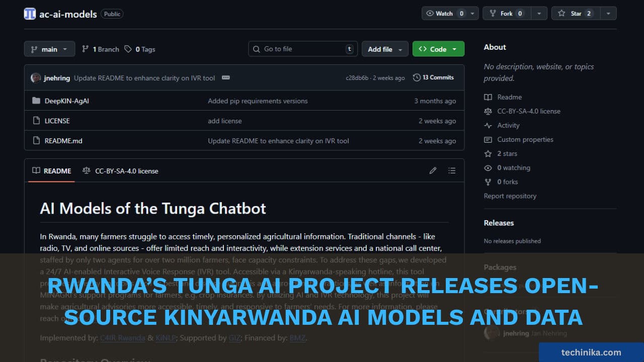
Task: Open the 'add license' commit message
Action: point(225,121)
